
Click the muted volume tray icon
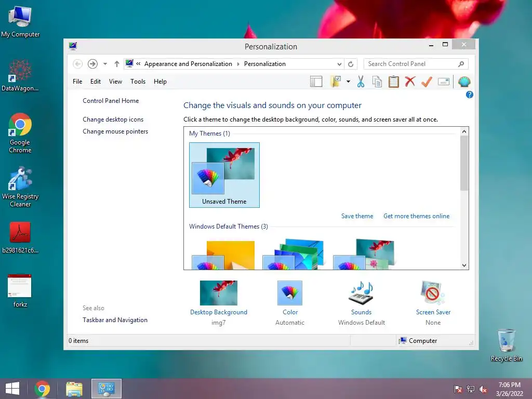(483, 389)
